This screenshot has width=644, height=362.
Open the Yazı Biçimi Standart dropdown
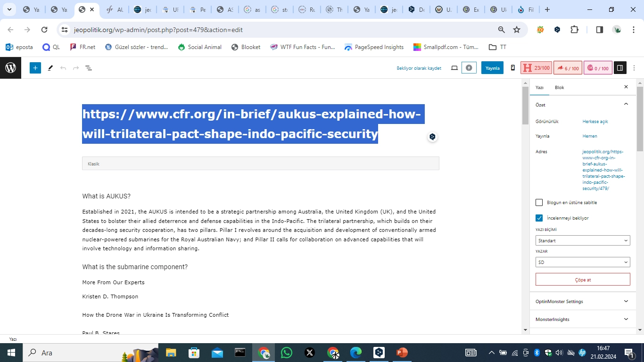tap(583, 240)
